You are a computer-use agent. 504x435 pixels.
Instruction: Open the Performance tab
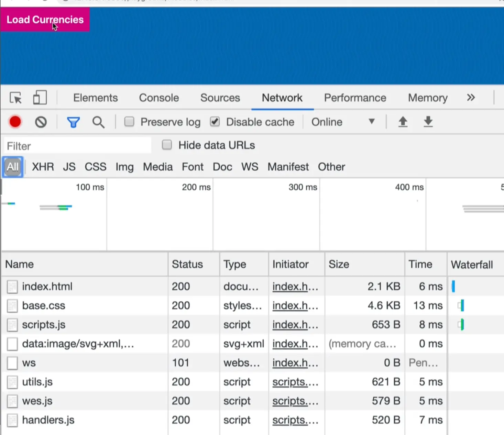point(354,98)
